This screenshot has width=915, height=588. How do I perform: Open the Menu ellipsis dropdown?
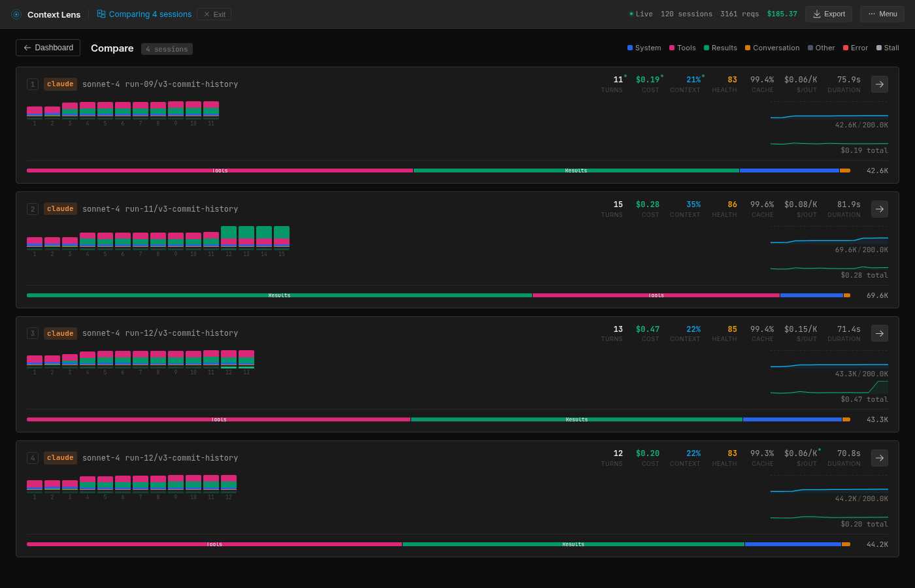(x=882, y=14)
